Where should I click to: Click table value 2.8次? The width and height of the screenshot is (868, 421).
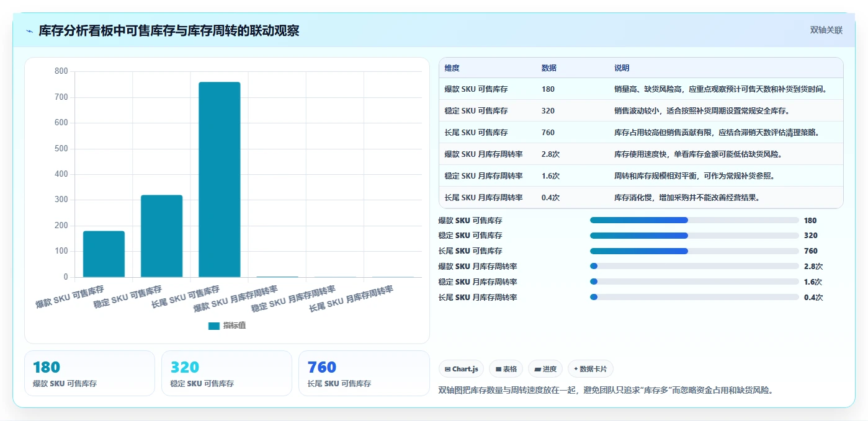(x=550, y=154)
